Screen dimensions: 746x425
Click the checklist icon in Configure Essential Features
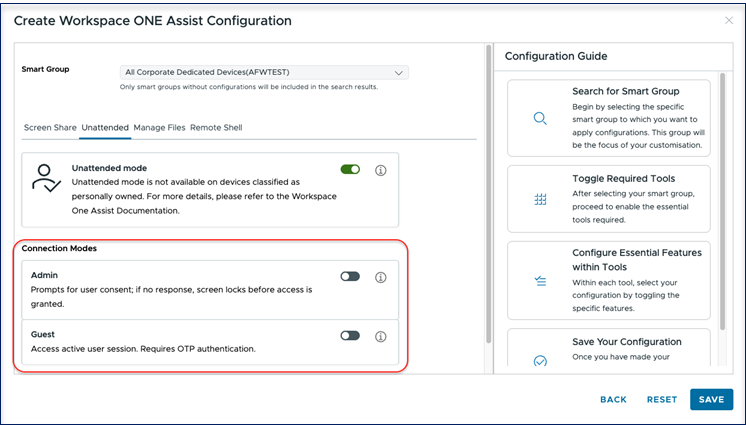[x=540, y=281]
